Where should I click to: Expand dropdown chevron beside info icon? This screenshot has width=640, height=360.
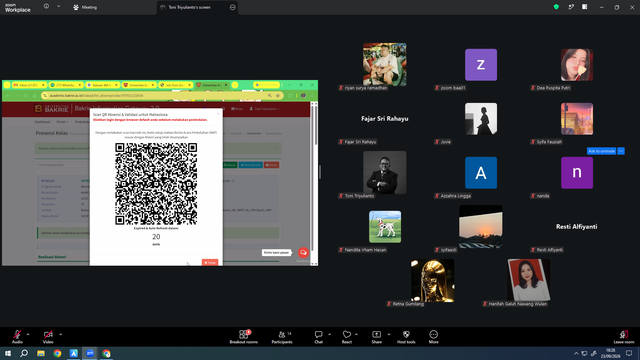click(x=58, y=7)
